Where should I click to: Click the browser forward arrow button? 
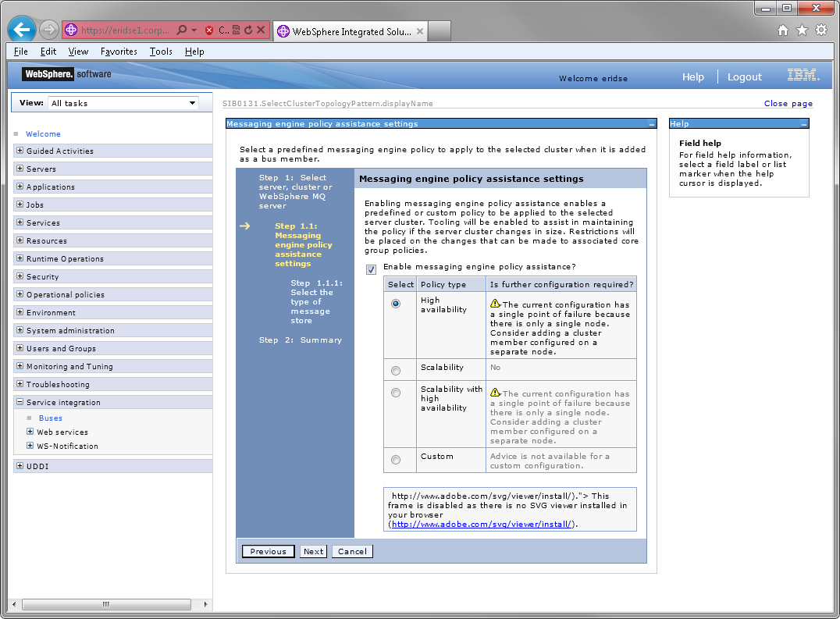(x=49, y=30)
